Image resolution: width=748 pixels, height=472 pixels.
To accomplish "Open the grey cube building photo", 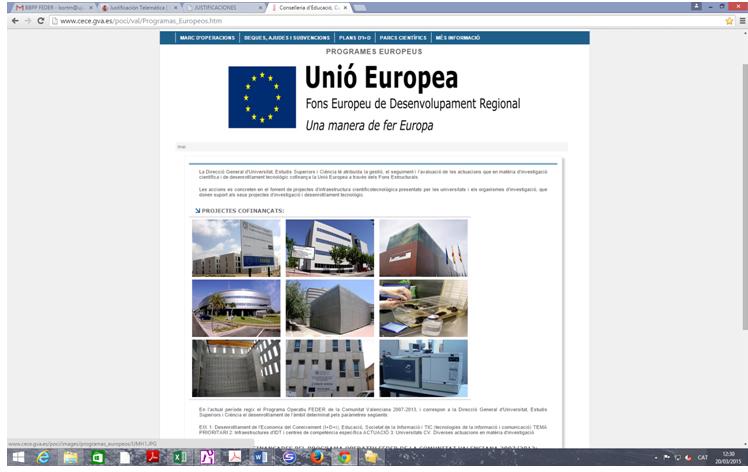I will pos(330,308).
